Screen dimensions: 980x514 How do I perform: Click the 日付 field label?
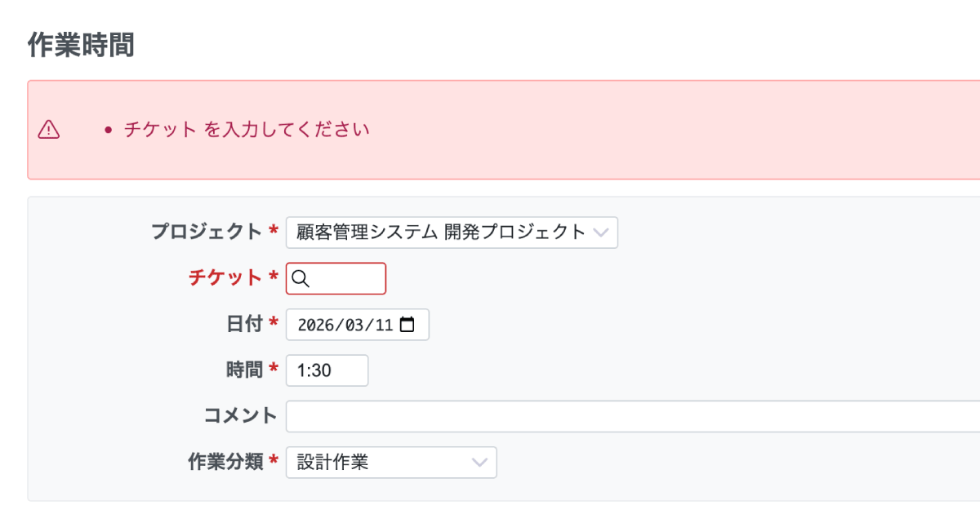(243, 324)
